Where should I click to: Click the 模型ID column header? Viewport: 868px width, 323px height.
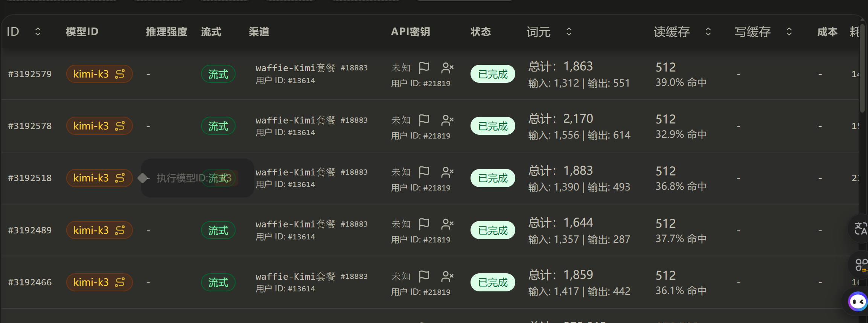82,32
